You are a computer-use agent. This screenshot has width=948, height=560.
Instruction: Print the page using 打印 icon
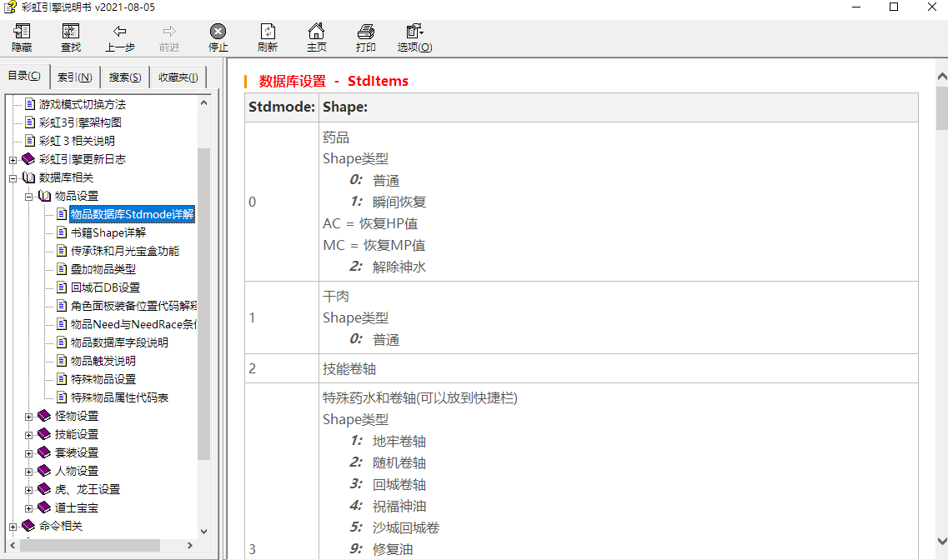click(x=365, y=32)
